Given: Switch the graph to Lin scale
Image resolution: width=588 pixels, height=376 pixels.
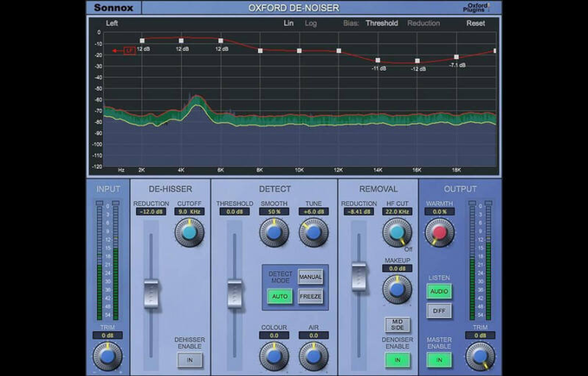Looking at the screenshot, I should pos(288,23).
